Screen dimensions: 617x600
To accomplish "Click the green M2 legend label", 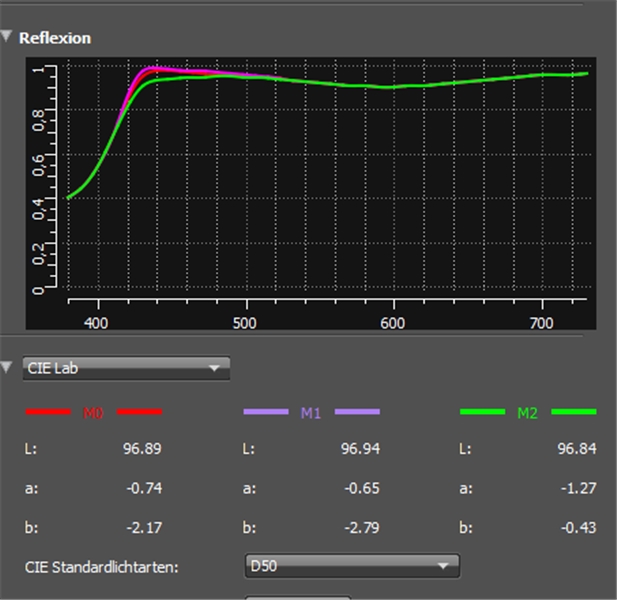I will [x=527, y=412].
